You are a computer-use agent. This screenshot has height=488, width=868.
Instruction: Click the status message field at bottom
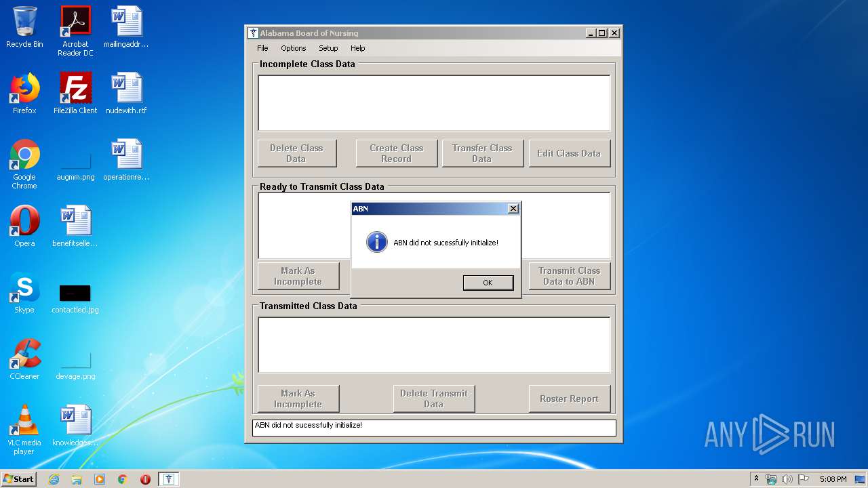pyautogui.click(x=434, y=428)
